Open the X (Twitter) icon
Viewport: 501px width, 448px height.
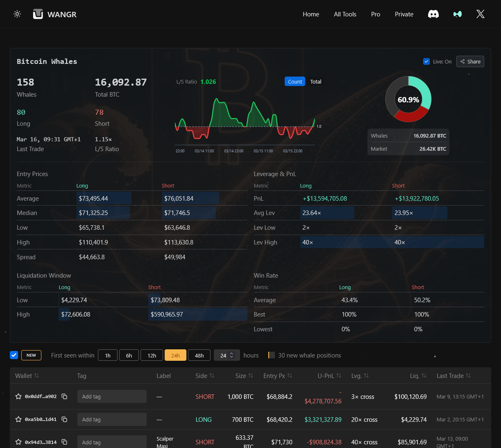click(x=480, y=14)
